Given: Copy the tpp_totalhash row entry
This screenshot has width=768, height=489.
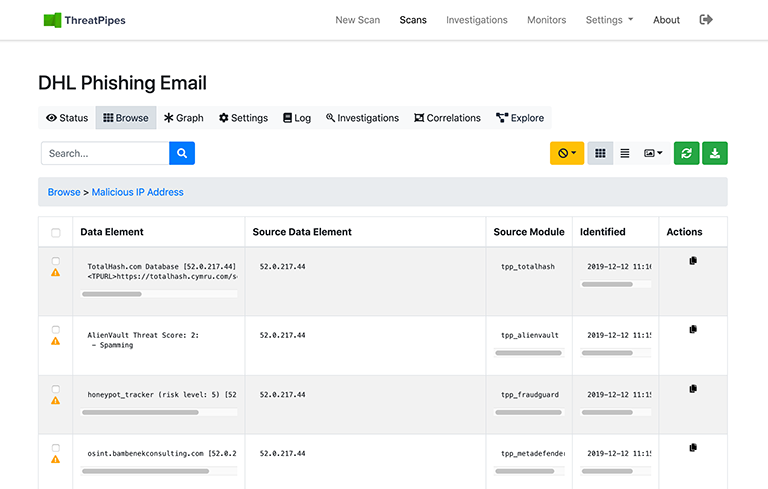Looking at the screenshot, I should coord(693,261).
